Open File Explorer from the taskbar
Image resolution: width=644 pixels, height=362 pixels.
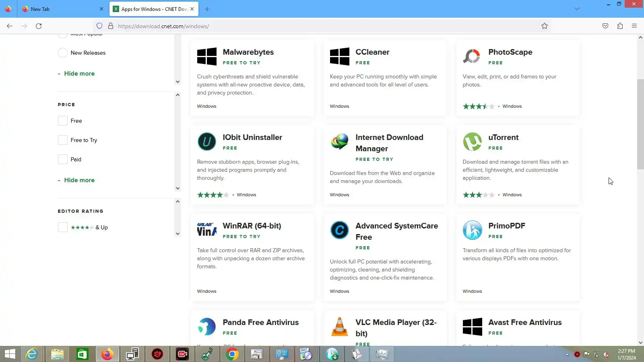(57, 354)
